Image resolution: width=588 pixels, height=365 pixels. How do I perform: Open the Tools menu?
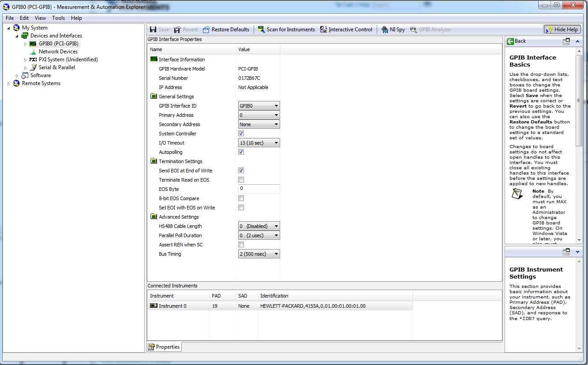[59, 18]
